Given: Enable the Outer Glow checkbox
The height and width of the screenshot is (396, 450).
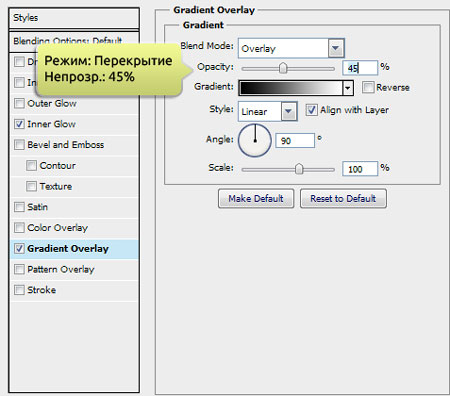Looking at the screenshot, I should [19, 103].
